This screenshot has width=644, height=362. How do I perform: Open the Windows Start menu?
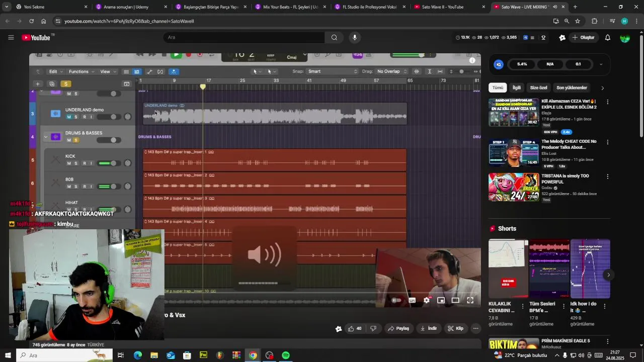8,355
